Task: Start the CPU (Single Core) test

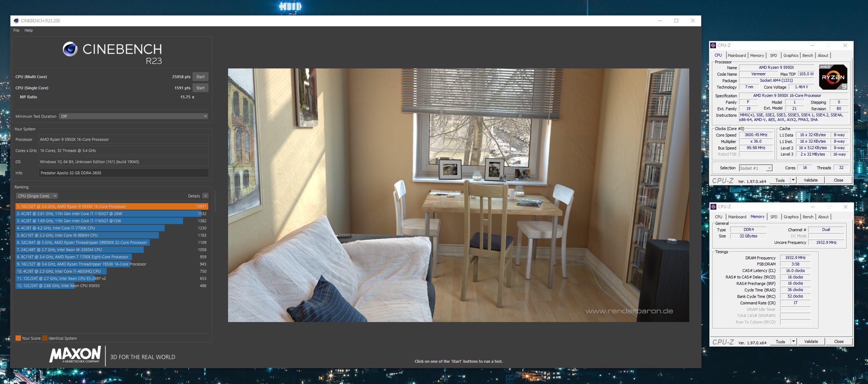Action: coord(200,88)
